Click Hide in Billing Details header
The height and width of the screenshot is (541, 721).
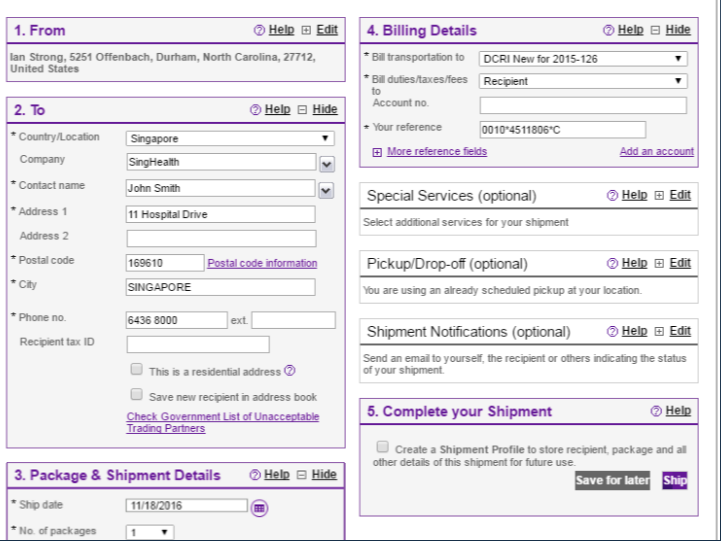(678, 30)
